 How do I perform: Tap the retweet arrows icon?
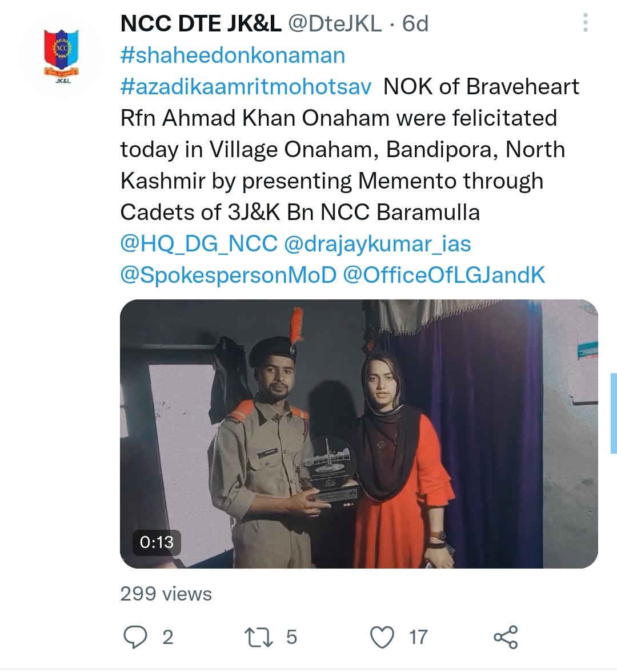tap(258, 637)
